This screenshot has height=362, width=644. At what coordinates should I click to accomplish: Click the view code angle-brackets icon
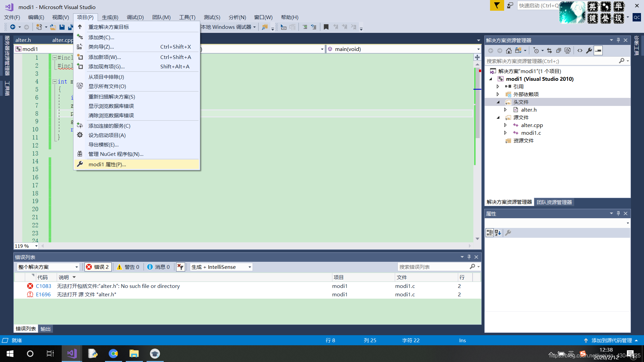[x=580, y=51]
